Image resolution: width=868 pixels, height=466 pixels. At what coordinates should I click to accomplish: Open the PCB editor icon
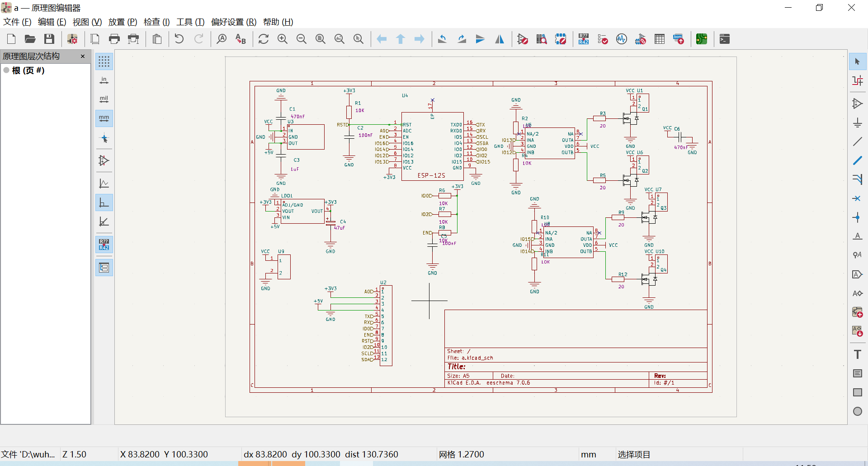click(x=702, y=39)
